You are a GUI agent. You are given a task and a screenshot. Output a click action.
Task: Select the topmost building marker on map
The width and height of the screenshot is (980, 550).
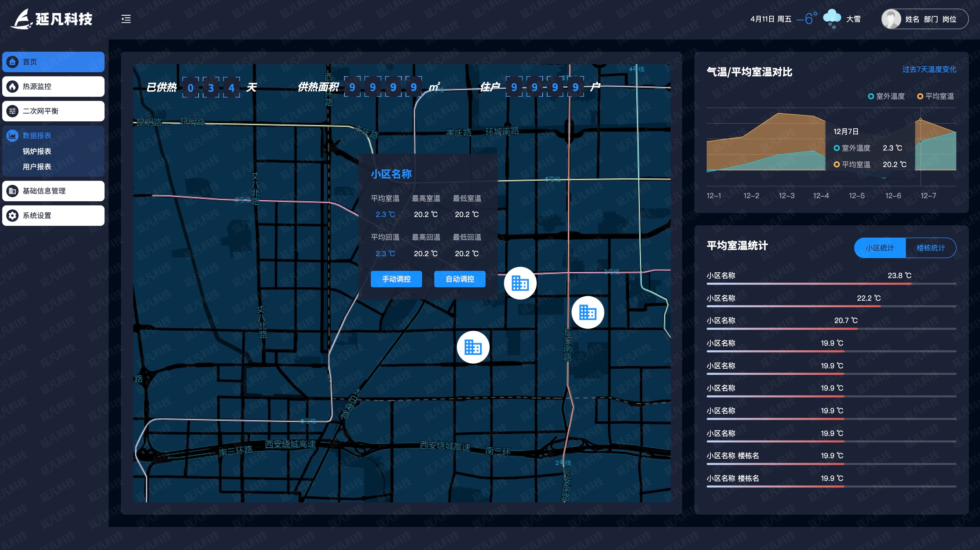520,283
